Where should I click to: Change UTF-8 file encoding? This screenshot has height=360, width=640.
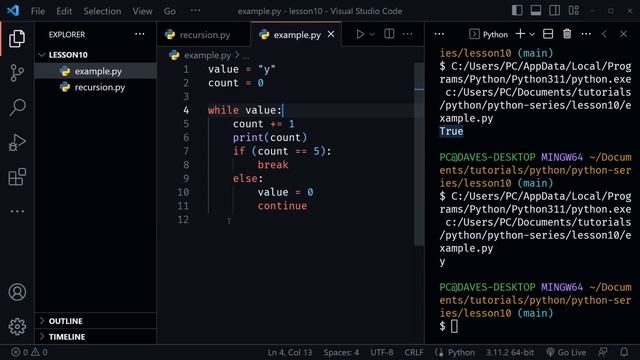pos(382,352)
